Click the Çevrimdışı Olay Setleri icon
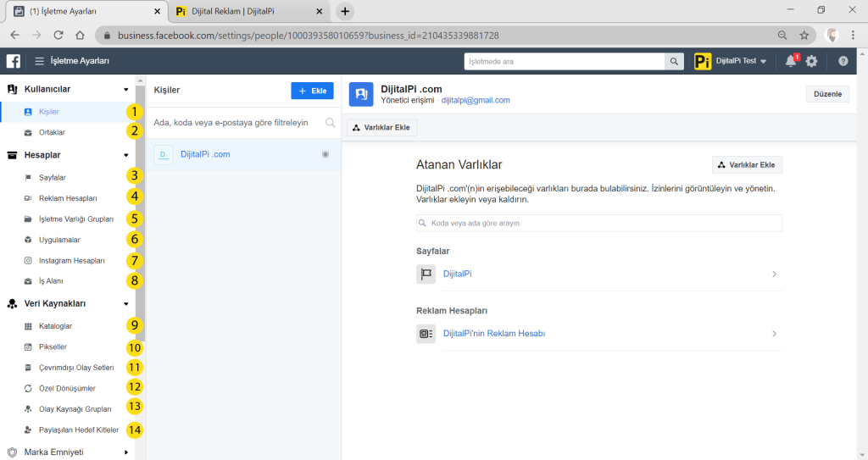The height and width of the screenshot is (460, 868). 28,368
